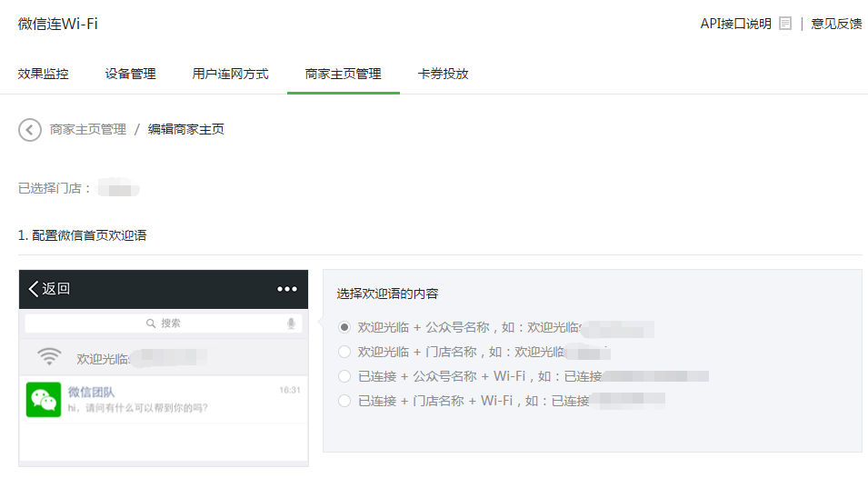Image resolution: width=868 pixels, height=478 pixels.
Task: Click the 意见反馈 feedback link
Action: [x=836, y=24]
